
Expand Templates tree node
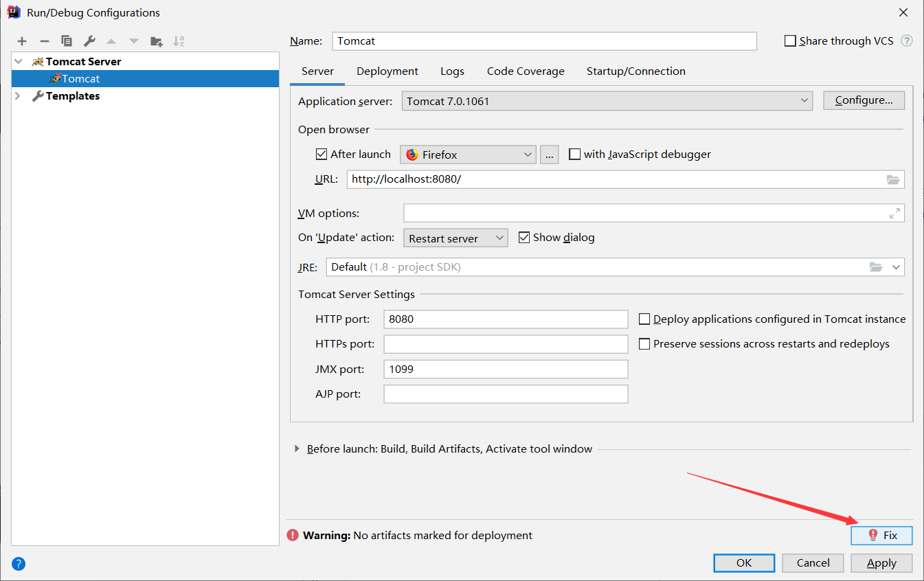coord(19,96)
